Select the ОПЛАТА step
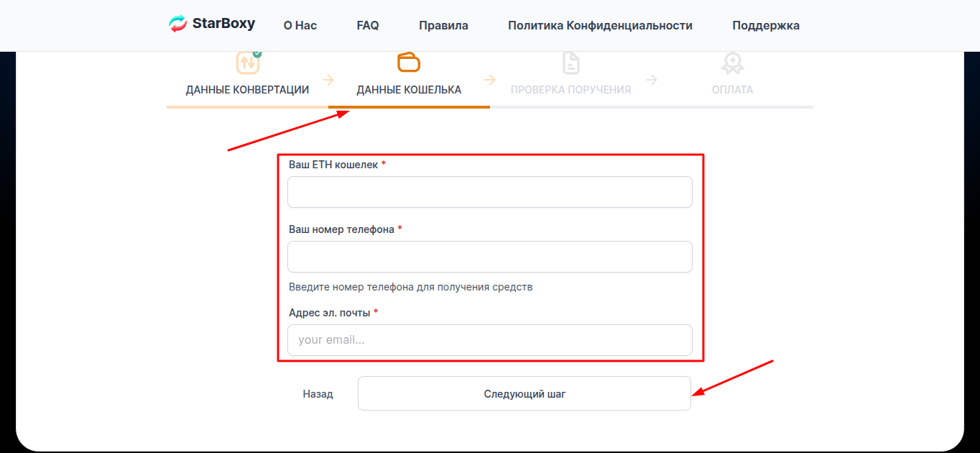 (x=732, y=90)
